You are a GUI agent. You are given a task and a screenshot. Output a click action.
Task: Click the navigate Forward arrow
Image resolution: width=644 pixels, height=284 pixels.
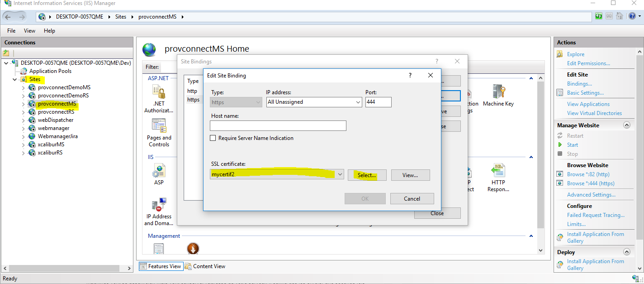[22, 17]
